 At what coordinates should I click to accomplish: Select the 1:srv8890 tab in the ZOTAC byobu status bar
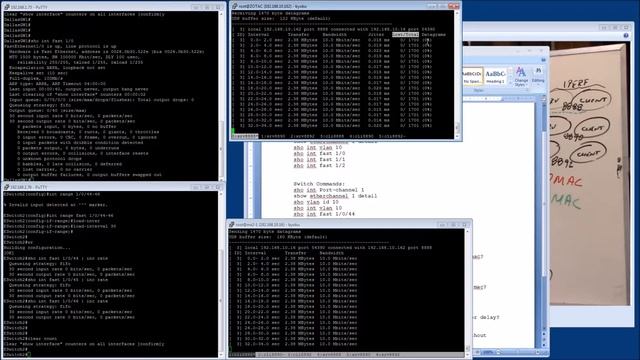point(273,136)
